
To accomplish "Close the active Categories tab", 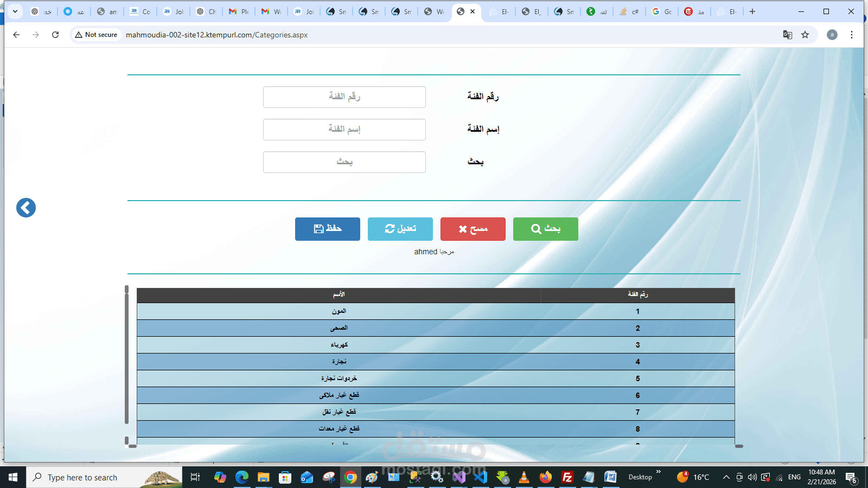I will [x=473, y=11].
